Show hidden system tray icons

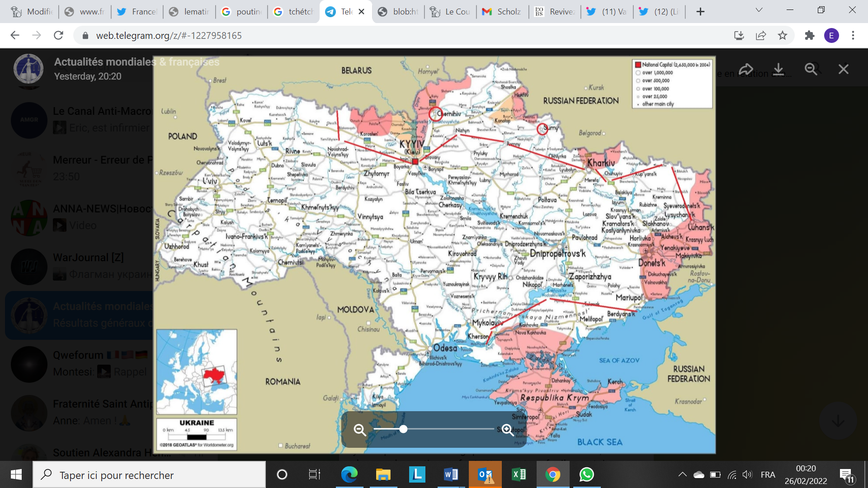[x=682, y=474]
